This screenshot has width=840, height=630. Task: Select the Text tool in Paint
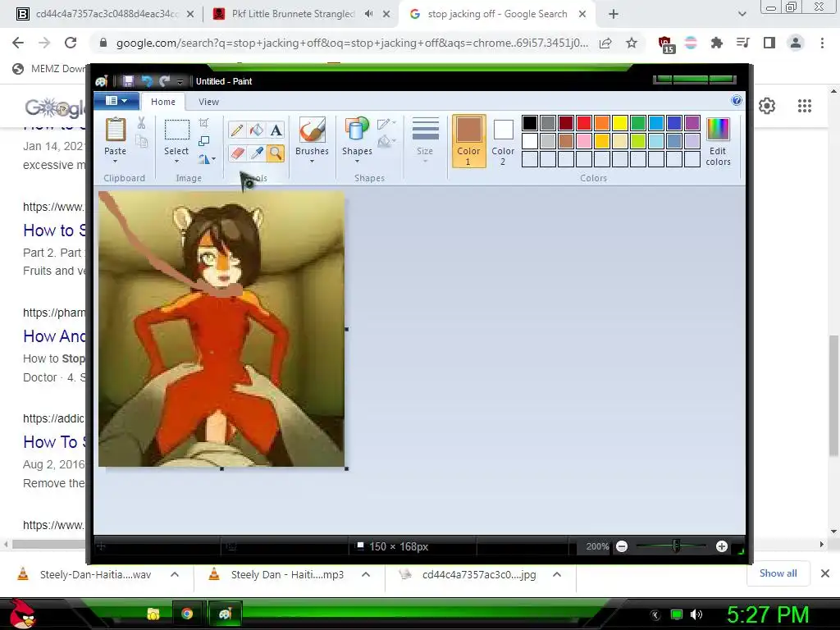(276, 130)
